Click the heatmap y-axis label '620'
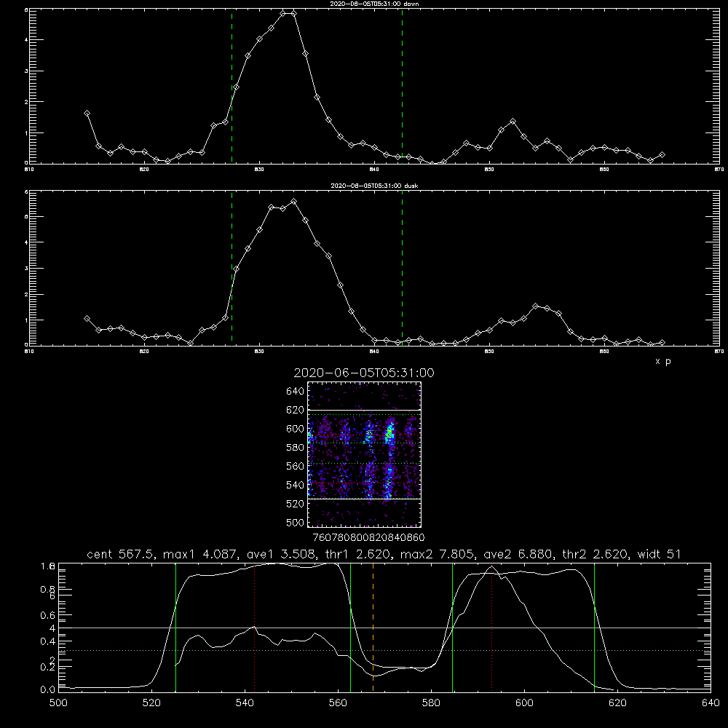The height and width of the screenshot is (728, 728). (296, 410)
